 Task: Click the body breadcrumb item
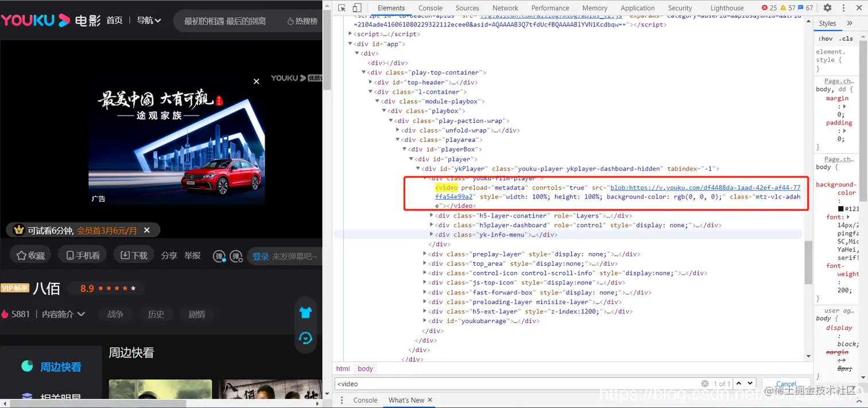click(x=365, y=368)
